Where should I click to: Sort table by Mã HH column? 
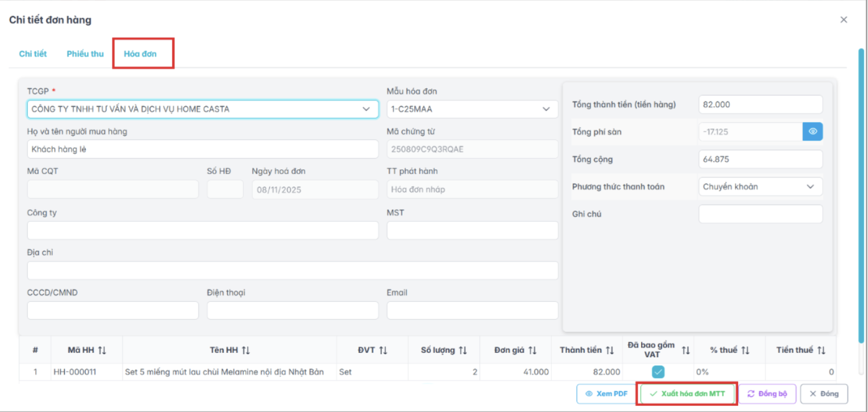tap(102, 351)
